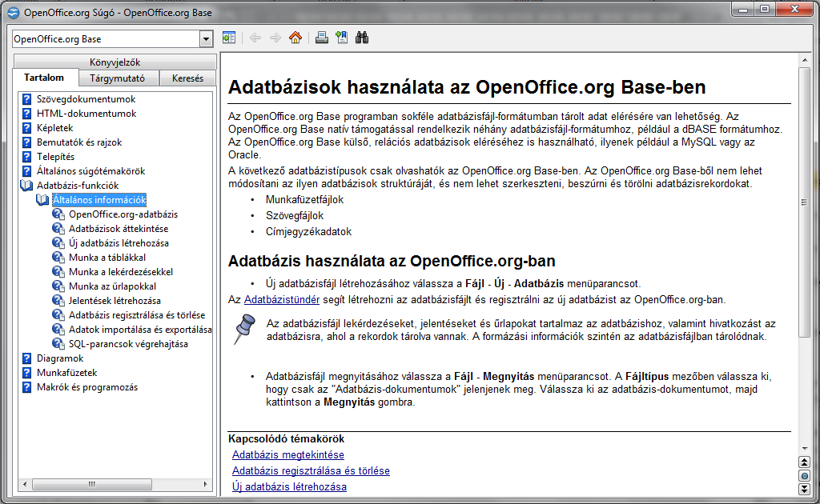Click the previous page double-arrow button

[x=804, y=462]
